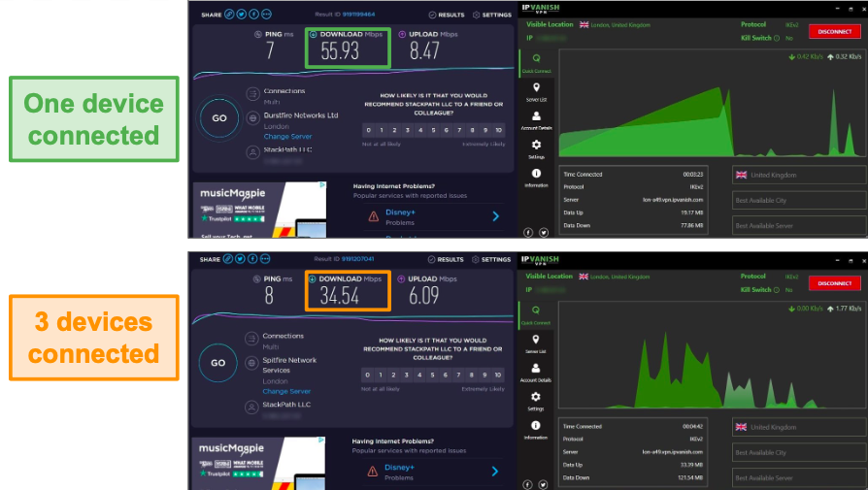Open Server List in IPVanish connected 00:03:23
868x490 pixels.
click(x=536, y=92)
